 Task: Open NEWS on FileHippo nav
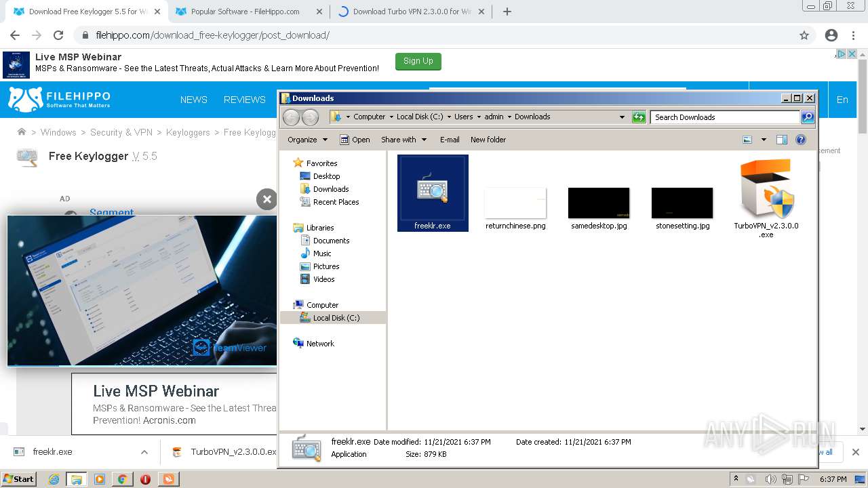tap(194, 100)
